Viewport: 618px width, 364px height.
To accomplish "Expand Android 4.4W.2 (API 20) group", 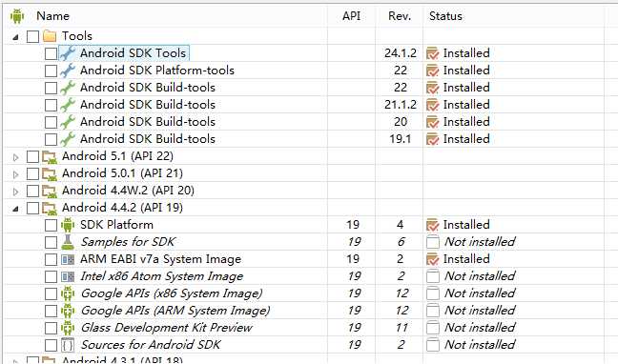I will point(16,192).
